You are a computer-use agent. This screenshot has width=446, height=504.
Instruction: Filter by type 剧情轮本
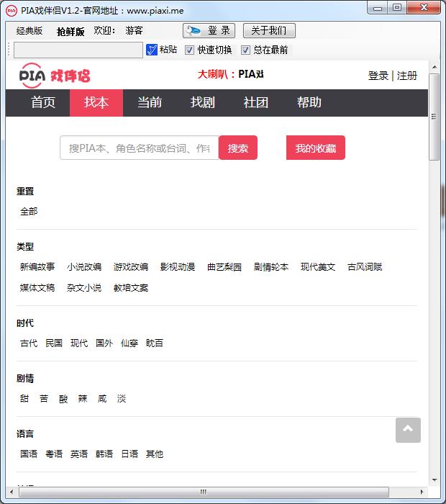click(x=271, y=267)
